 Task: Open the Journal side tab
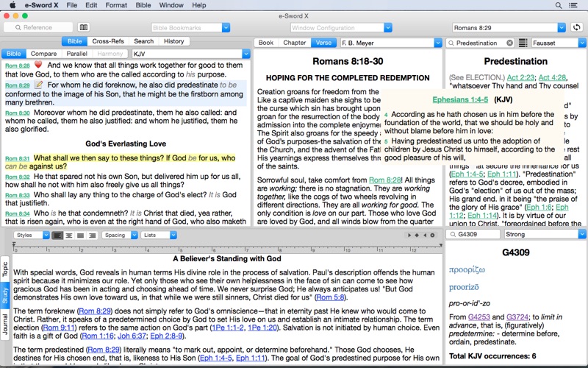(5, 324)
